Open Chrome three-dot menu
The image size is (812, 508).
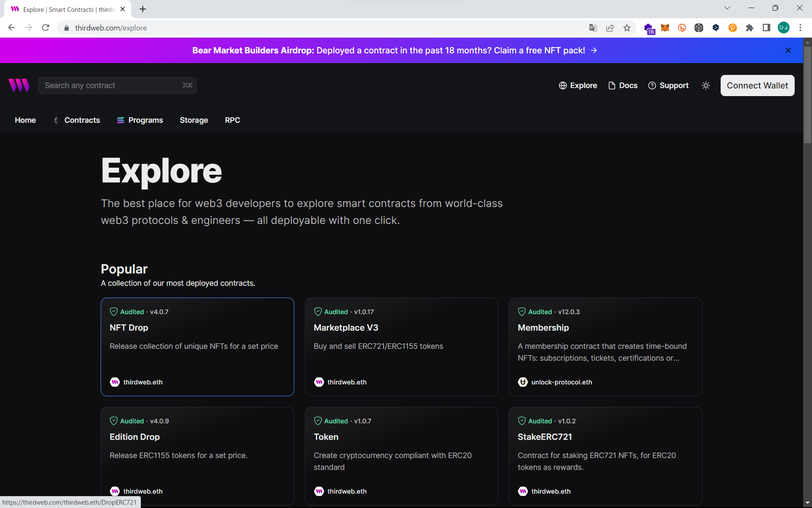[800, 28]
